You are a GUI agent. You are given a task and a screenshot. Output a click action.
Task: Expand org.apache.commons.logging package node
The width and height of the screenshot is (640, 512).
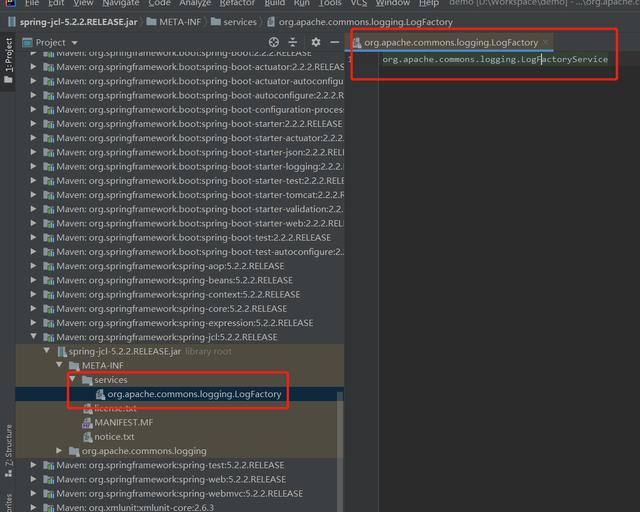[x=60, y=450]
